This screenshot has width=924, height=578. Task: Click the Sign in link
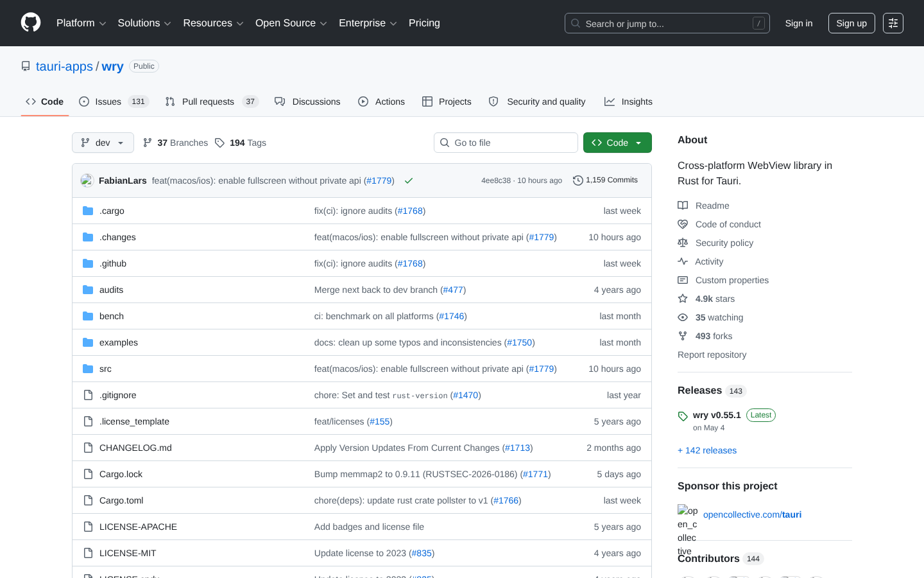click(x=799, y=23)
